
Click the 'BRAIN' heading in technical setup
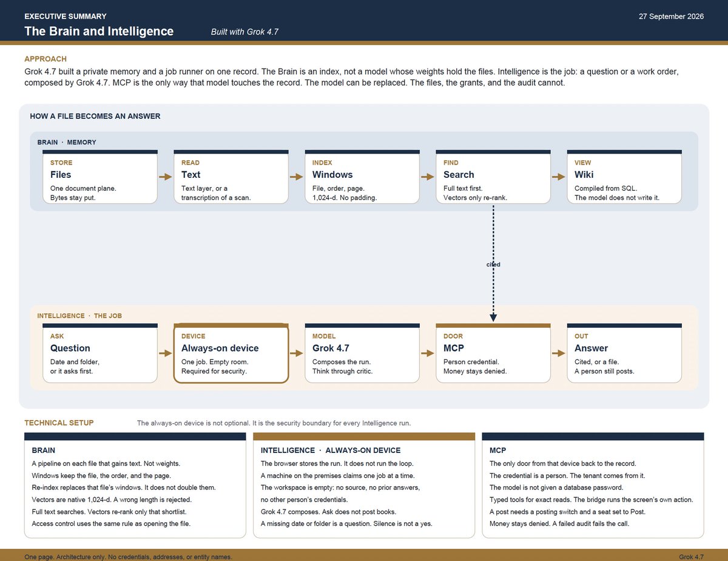pos(43,450)
